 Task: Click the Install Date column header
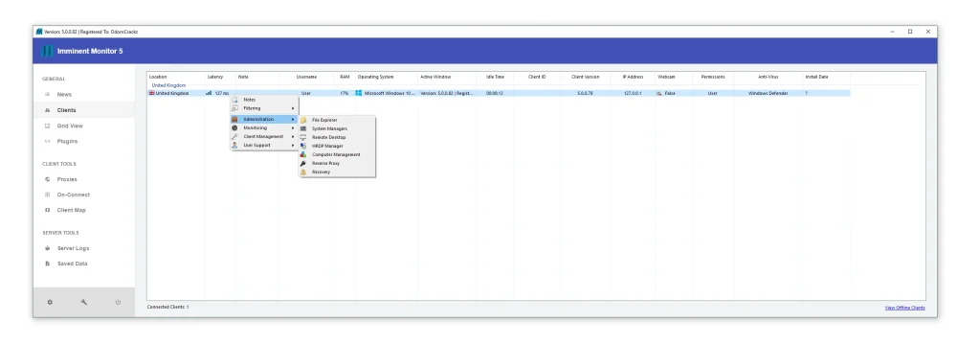coord(816,77)
